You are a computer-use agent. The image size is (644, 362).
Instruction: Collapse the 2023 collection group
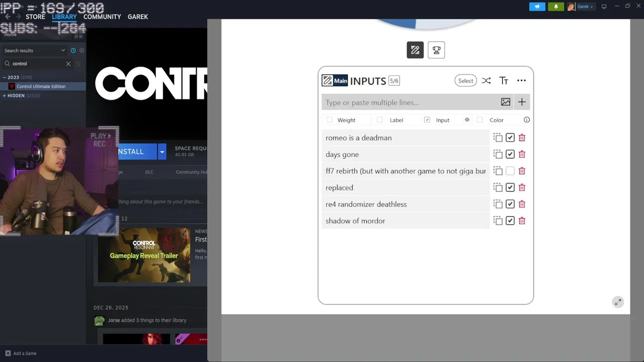tap(5, 77)
